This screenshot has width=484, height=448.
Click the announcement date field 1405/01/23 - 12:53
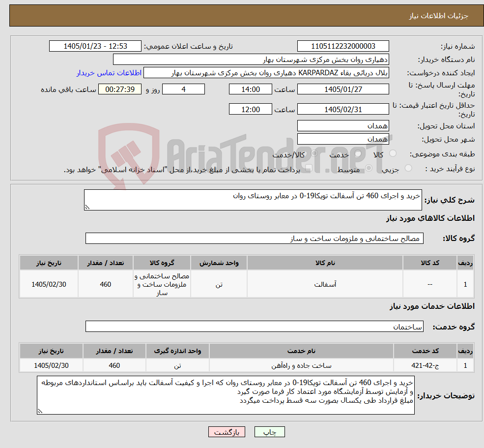coord(95,46)
